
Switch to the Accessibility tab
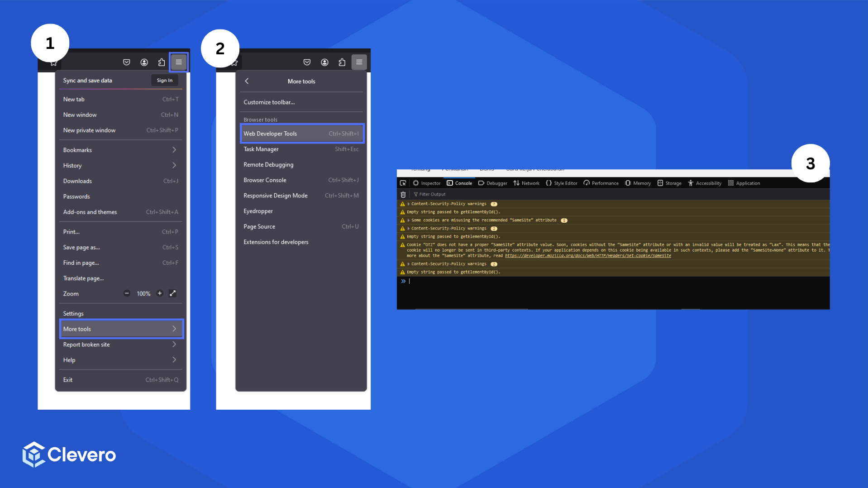pyautogui.click(x=705, y=183)
